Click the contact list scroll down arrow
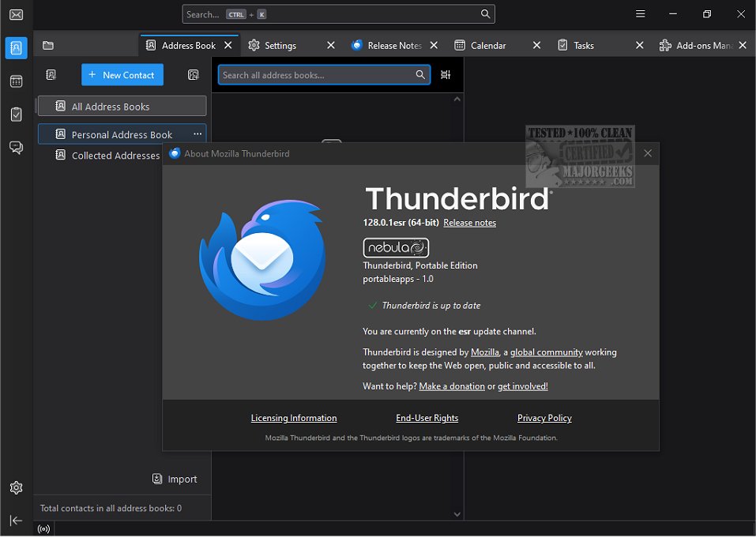The image size is (756, 538). point(457,514)
